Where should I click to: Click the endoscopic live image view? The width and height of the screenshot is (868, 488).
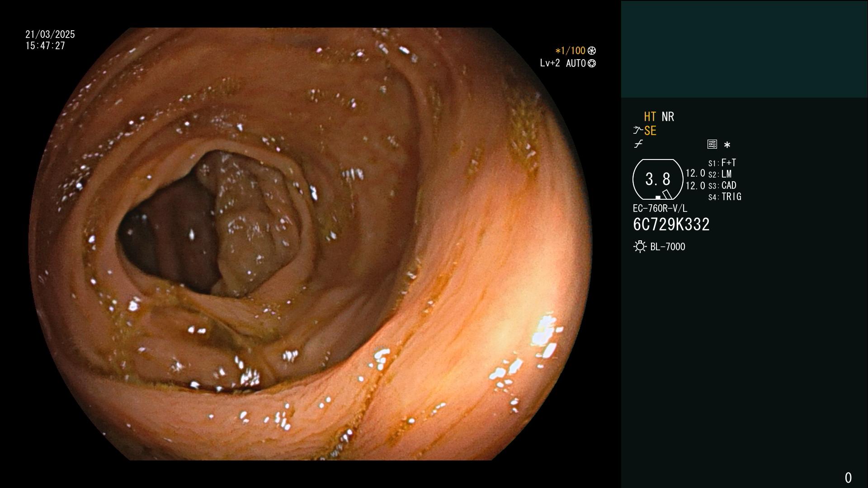(310, 244)
